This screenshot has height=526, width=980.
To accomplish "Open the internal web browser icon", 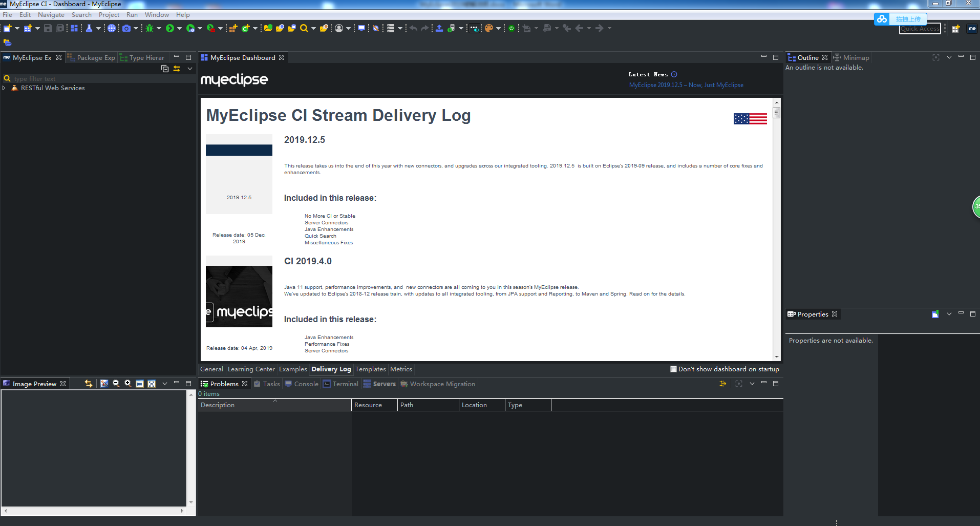I will tap(112, 28).
